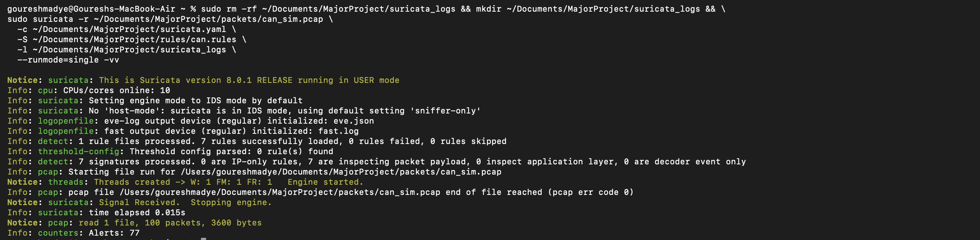Click the '100 packets, 3600 bytes' text
This screenshot has width=980, height=240.
point(203,223)
